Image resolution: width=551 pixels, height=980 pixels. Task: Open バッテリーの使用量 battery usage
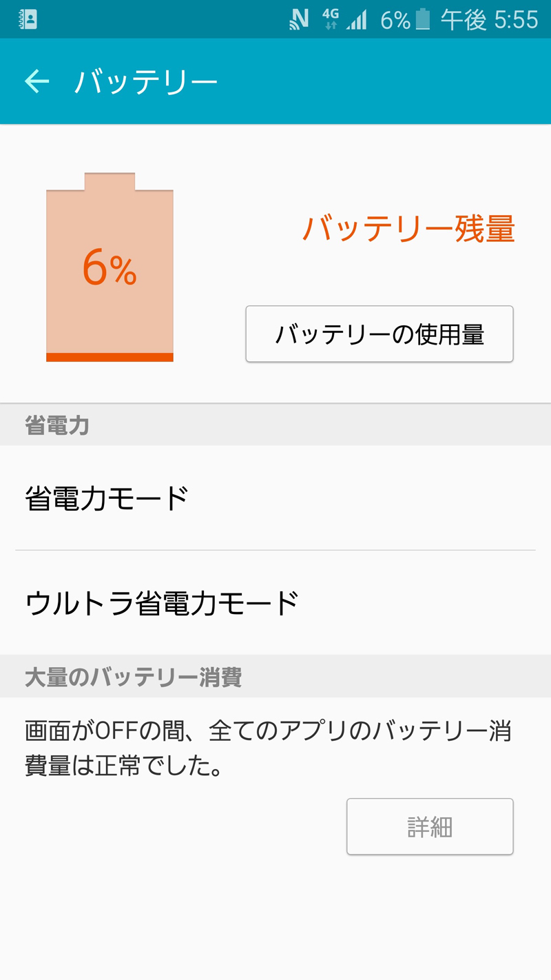tap(380, 334)
